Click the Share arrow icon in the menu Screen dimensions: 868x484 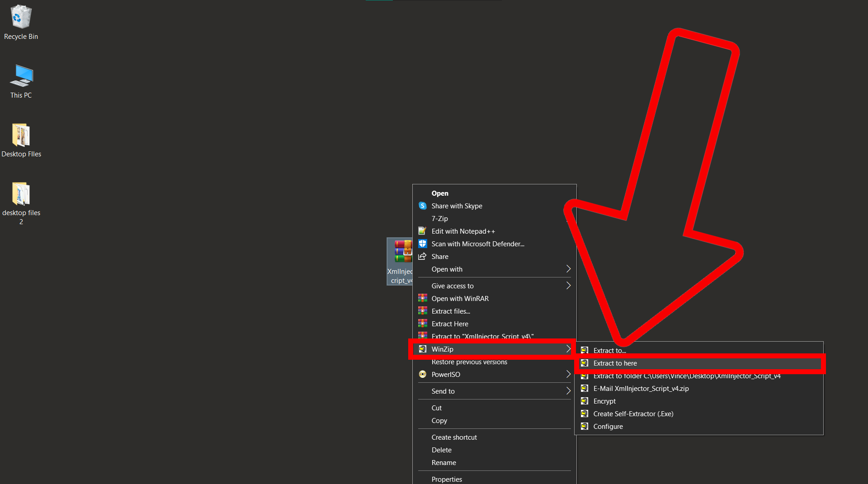(423, 256)
